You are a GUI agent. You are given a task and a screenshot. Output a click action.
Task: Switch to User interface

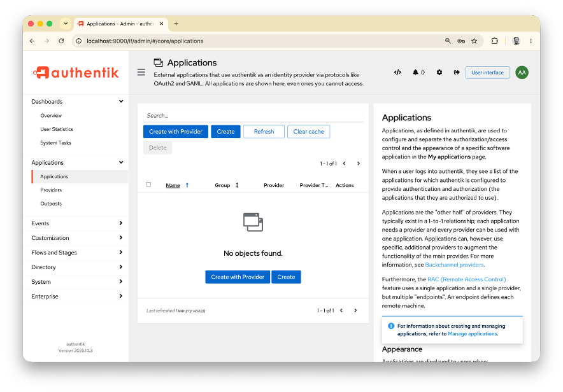pyautogui.click(x=487, y=73)
